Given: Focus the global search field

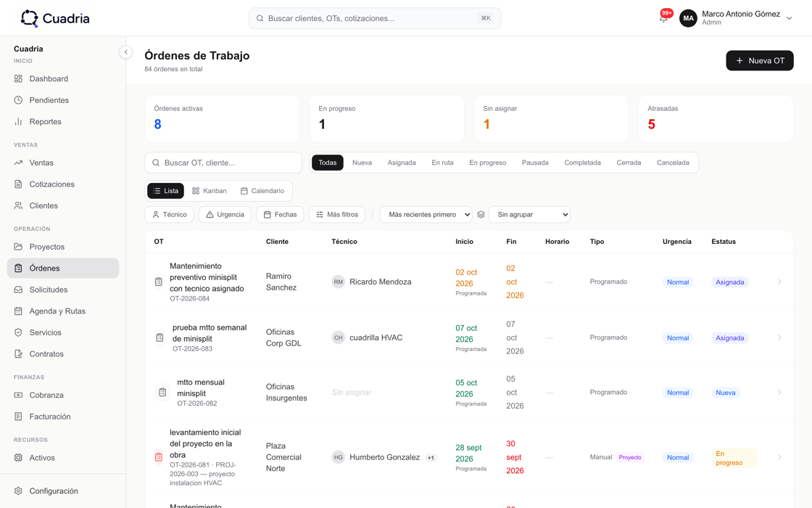Looking at the screenshot, I should (x=375, y=18).
